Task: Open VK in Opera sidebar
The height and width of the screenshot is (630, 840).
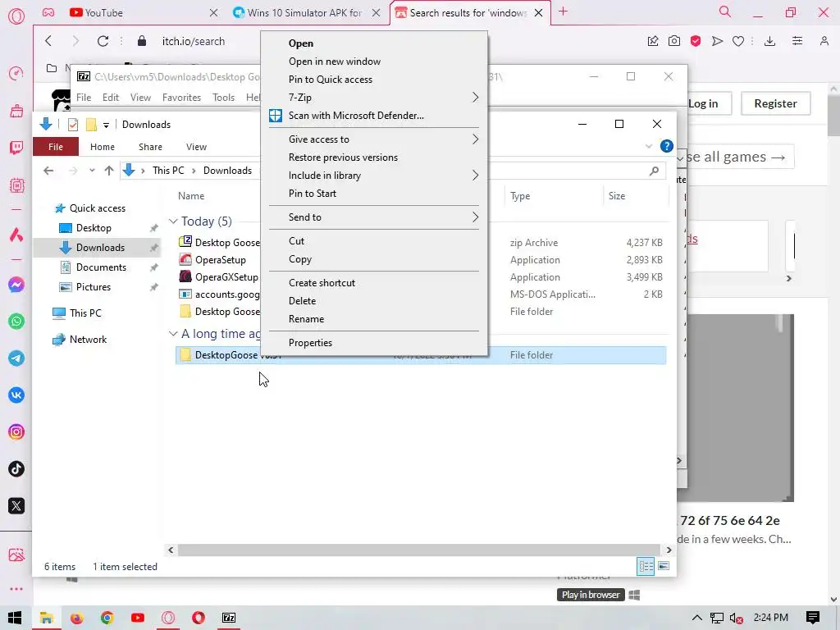Action: click(x=16, y=395)
